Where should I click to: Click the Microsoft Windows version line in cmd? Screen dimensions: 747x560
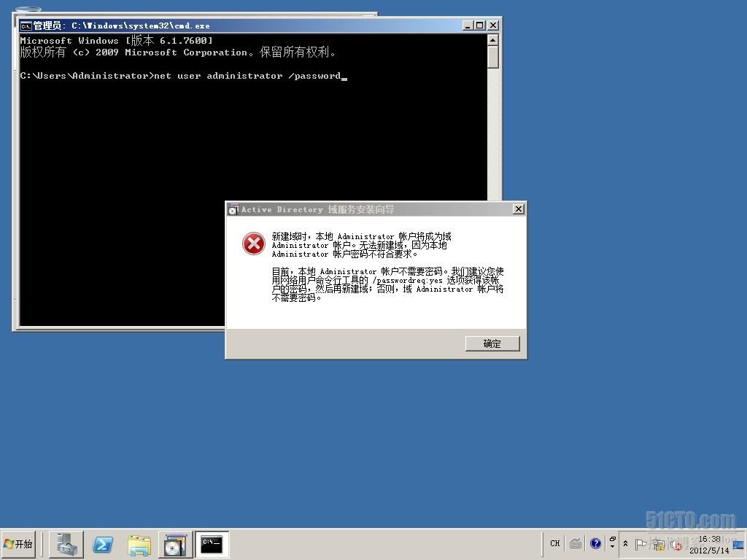[117, 41]
